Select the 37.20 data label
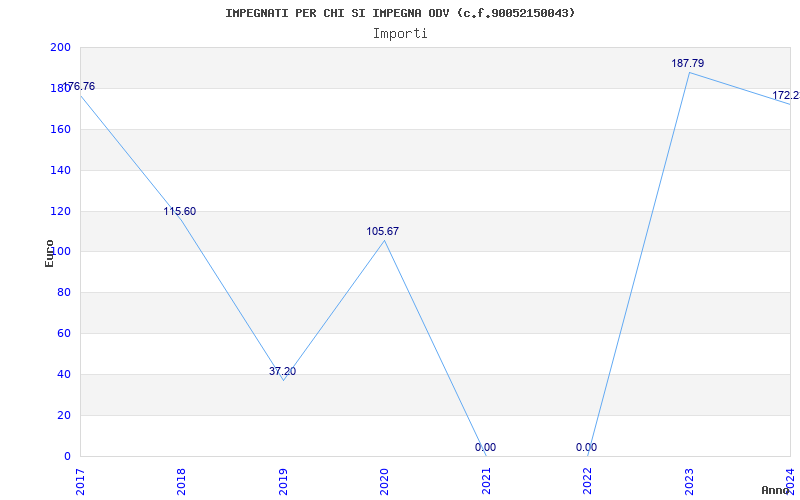The height and width of the screenshot is (500, 800). [x=283, y=371]
